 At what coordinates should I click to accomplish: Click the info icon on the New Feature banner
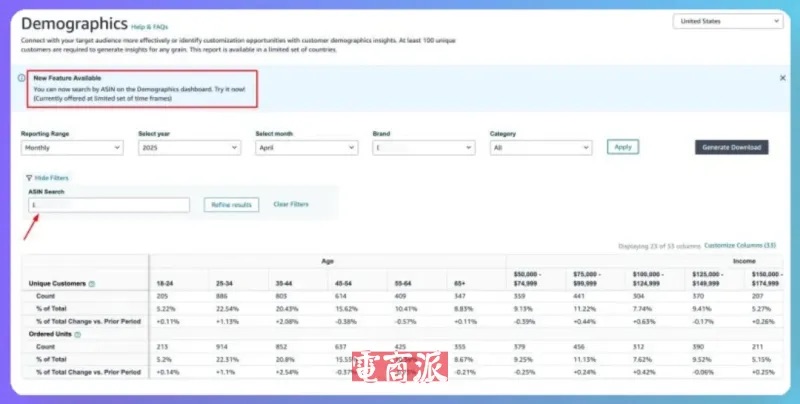click(21, 78)
